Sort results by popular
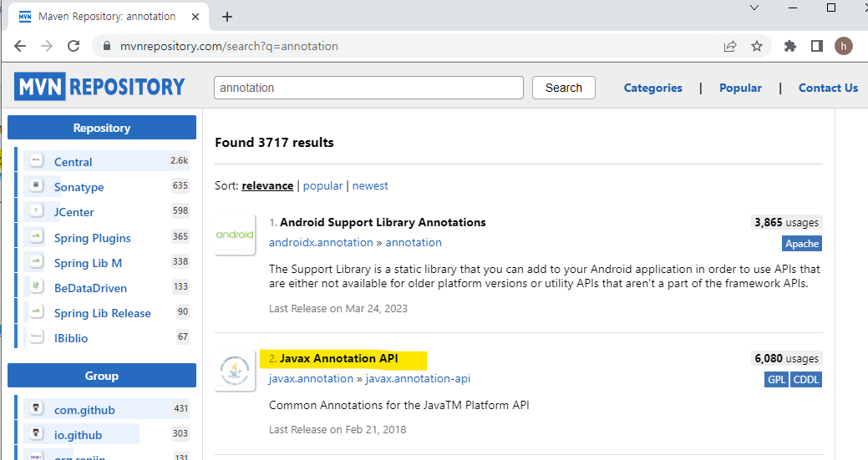 [322, 186]
